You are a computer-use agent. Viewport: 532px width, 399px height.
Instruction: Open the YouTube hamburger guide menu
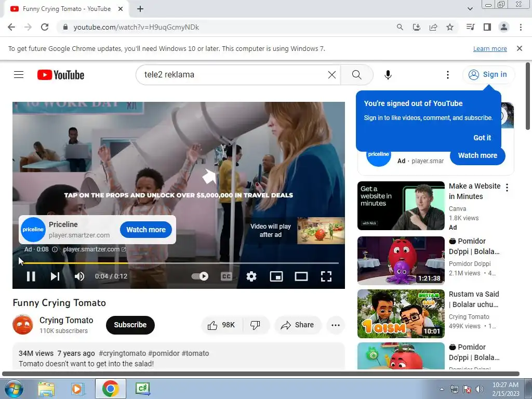tap(19, 75)
